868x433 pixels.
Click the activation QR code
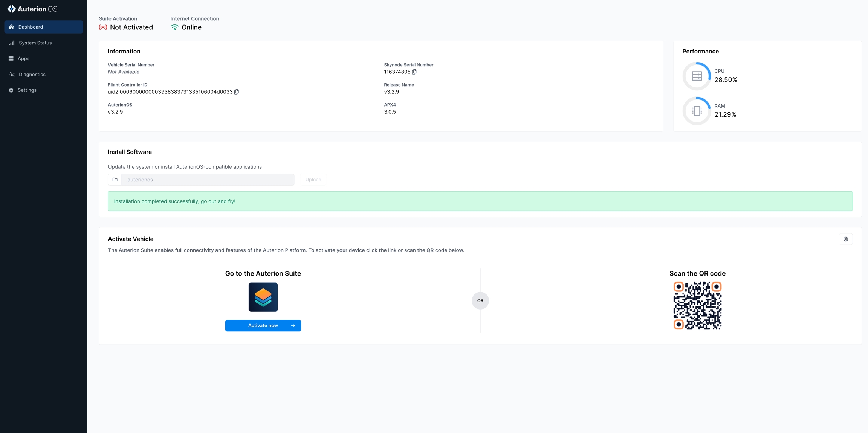pyautogui.click(x=697, y=305)
